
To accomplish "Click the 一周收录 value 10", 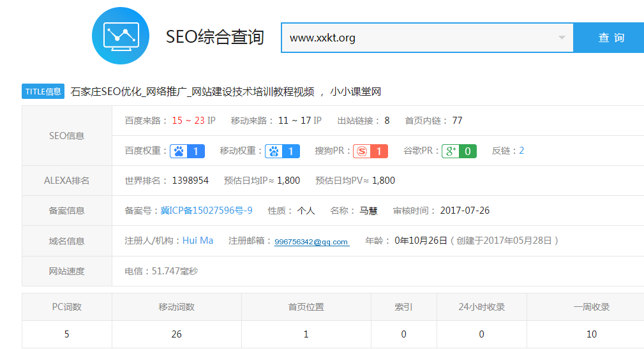I will tap(592, 334).
